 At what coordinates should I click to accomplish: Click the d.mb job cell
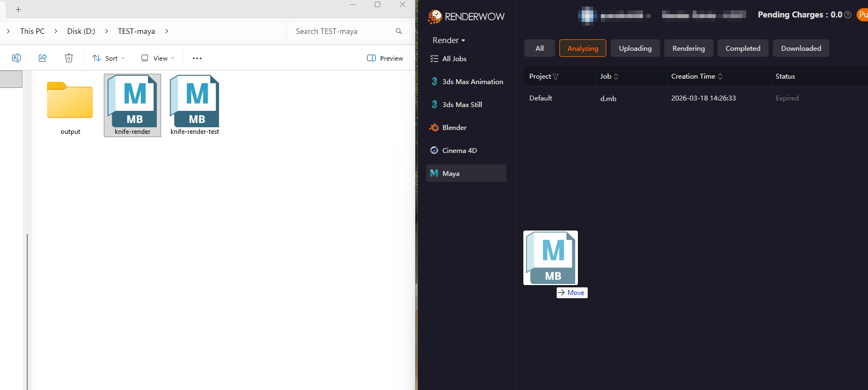tap(608, 98)
